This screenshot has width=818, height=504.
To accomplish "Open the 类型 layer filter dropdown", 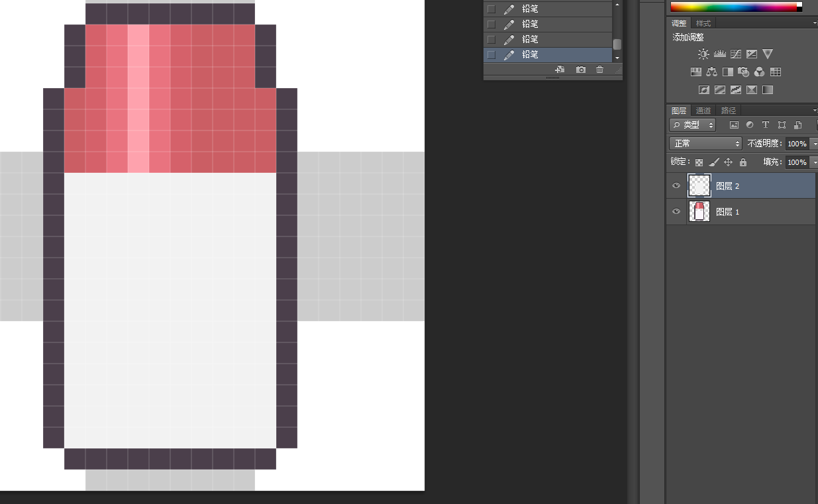I will [x=693, y=125].
